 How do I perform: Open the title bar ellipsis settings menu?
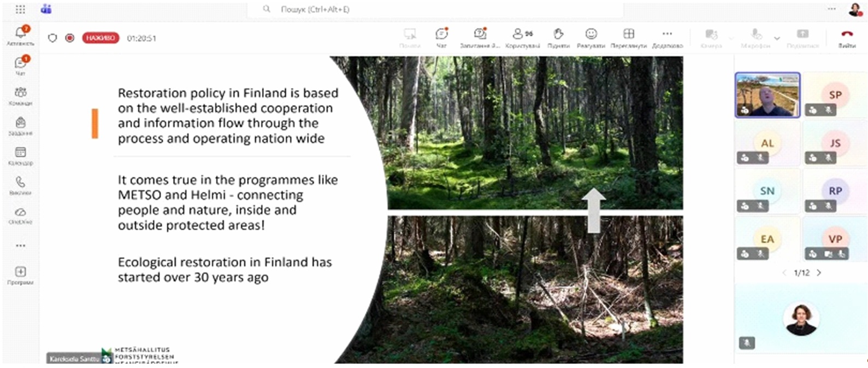(831, 9)
